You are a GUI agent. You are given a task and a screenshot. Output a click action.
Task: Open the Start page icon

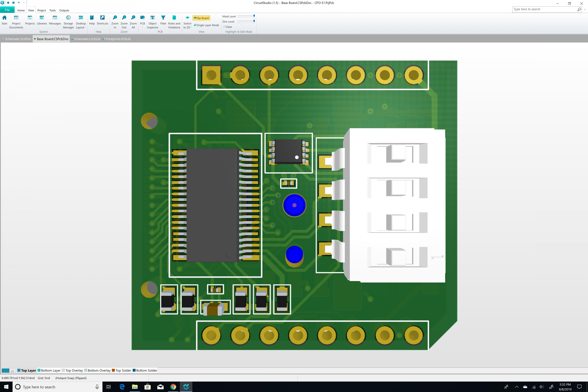(4, 20)
